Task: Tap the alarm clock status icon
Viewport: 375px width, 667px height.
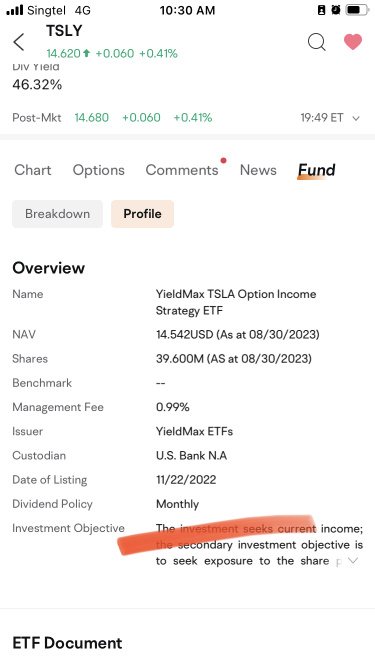Action: tap(336, 10)
